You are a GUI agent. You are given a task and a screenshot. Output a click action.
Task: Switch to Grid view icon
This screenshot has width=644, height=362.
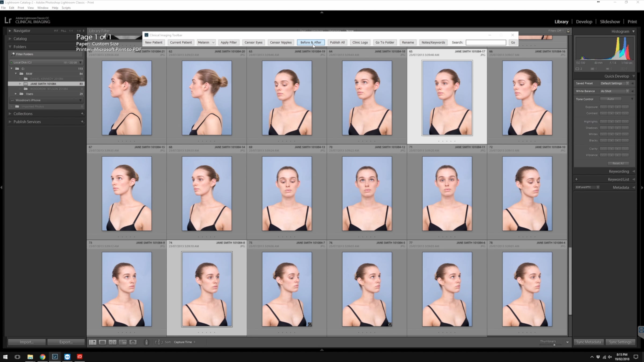tap(93, 342)
